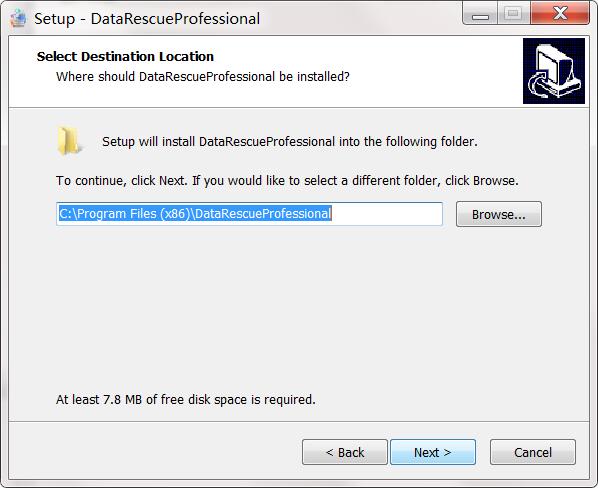
Task: Click the highlighted destination path text
Action: (195, 214)
